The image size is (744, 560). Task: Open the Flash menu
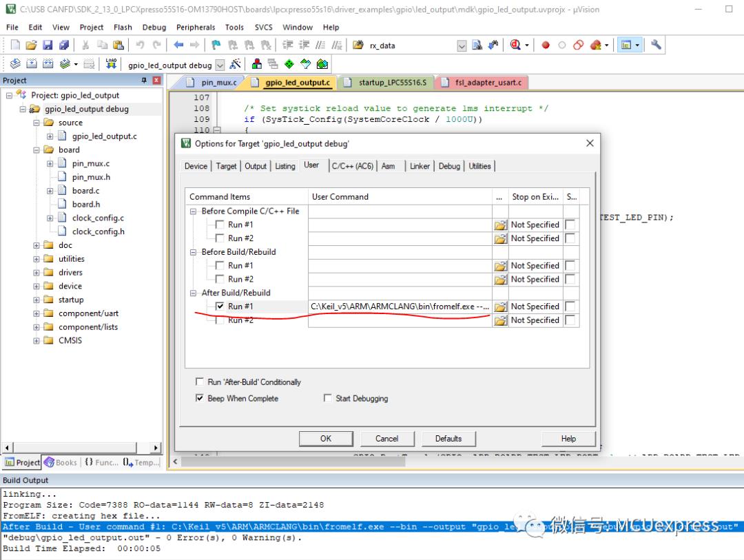click(x=123, y=27)
